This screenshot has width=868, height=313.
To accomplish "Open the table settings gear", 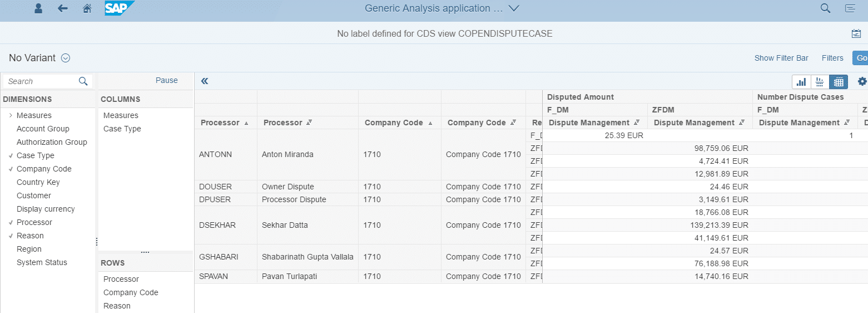I will 862,81.
